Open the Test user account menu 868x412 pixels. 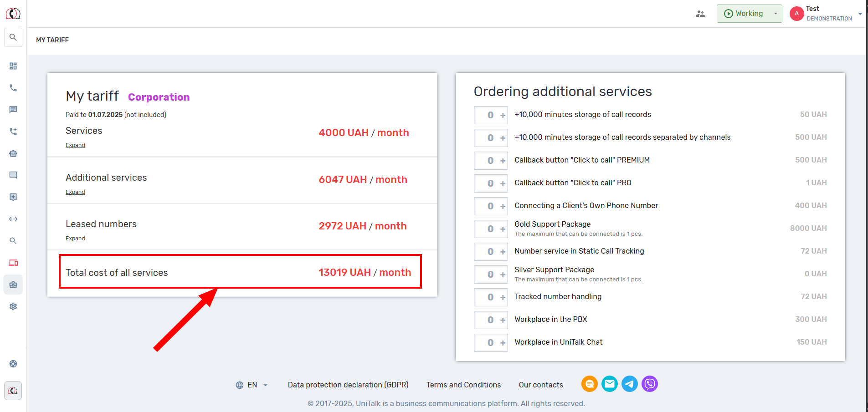click(826, 14)
